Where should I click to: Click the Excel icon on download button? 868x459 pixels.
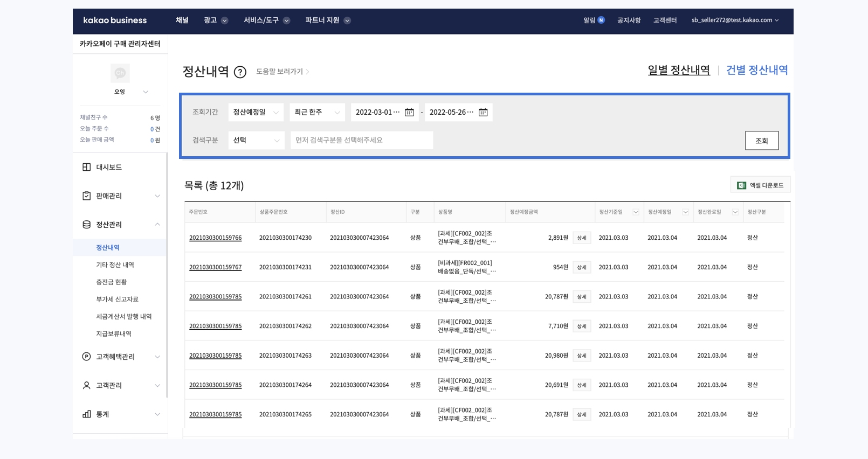tap(741, 185)
